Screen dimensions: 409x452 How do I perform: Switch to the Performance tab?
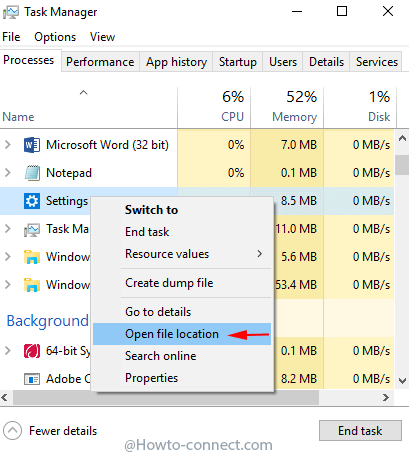100,62
